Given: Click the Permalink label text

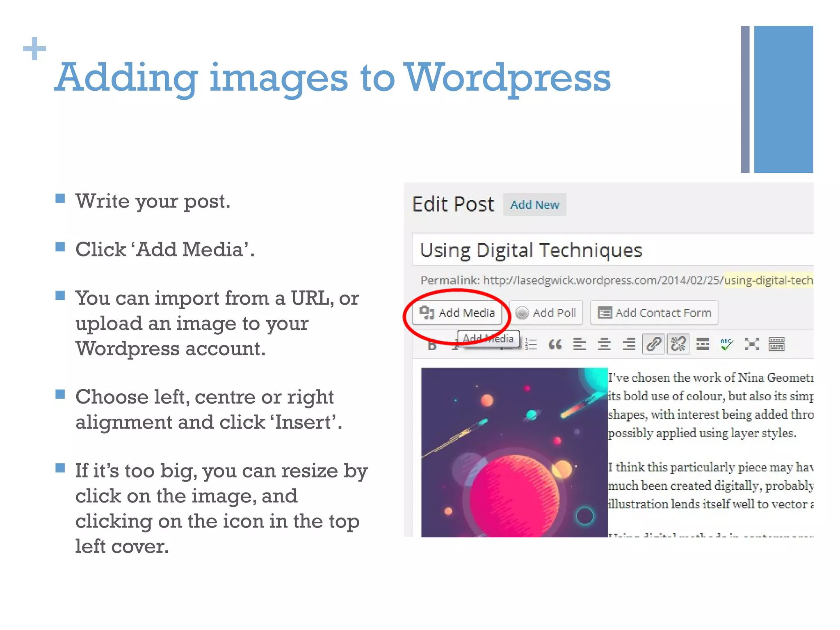Looking at the screenshot, I should tap(450, 280).
